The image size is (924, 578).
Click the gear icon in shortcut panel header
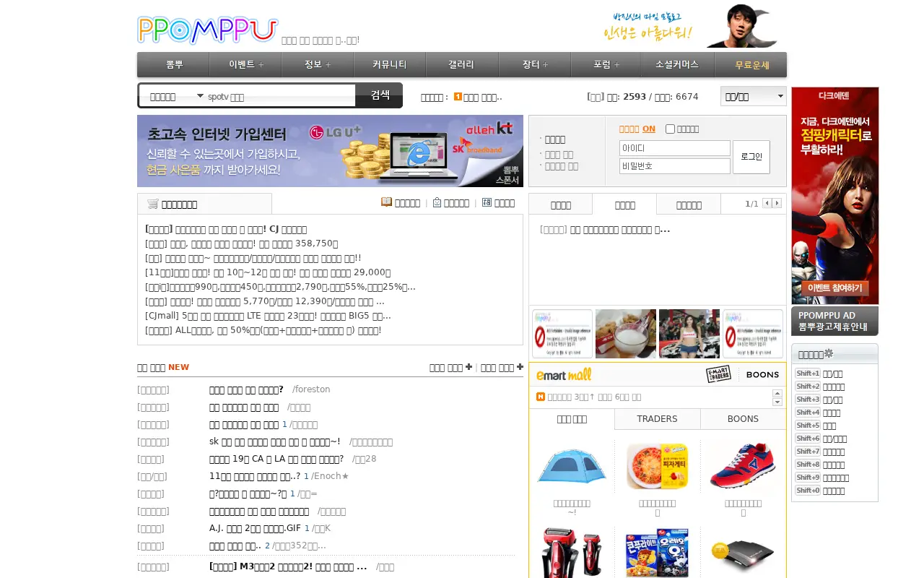coord(829,353)
